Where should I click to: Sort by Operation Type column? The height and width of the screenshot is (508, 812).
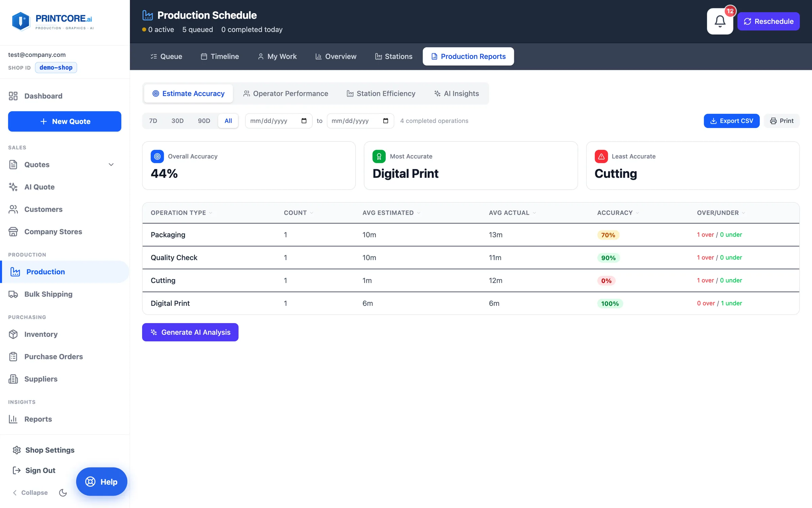pos(181,213)
